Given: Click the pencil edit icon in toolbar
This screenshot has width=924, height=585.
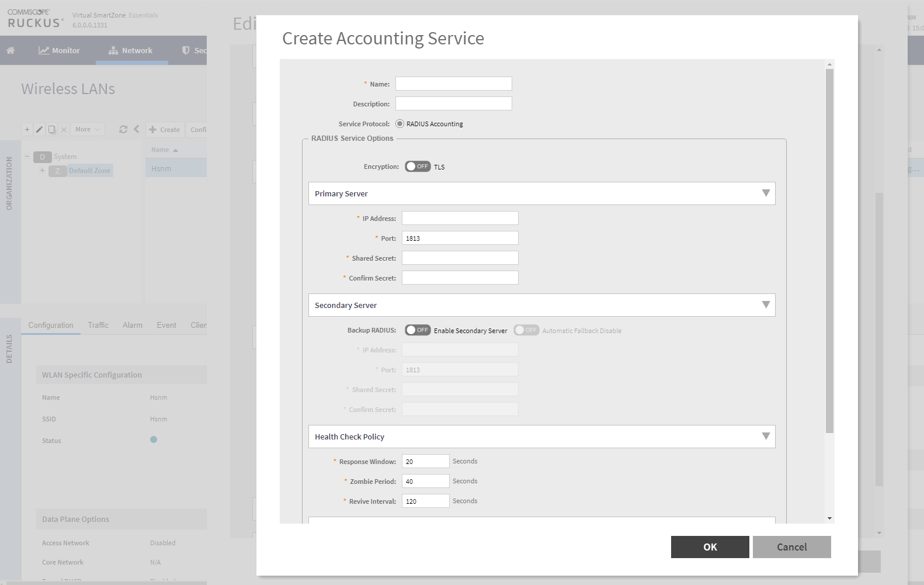Looking at the screenshot, I should [x=39, y=130].
